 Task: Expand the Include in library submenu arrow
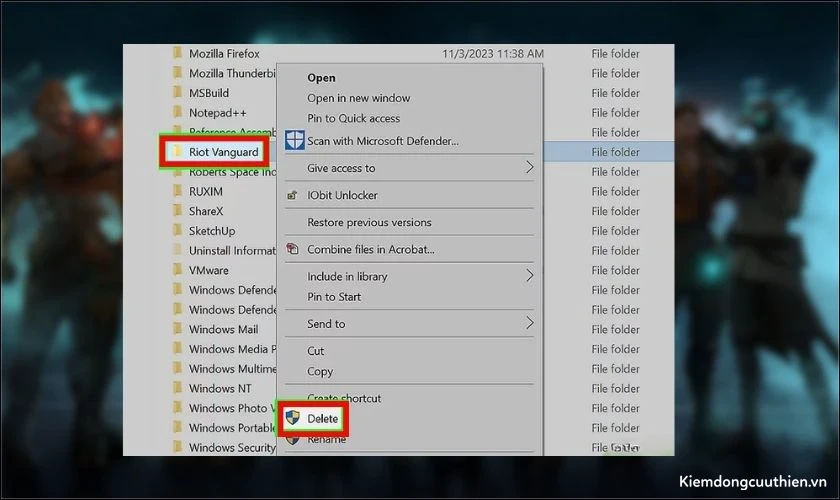529,275
